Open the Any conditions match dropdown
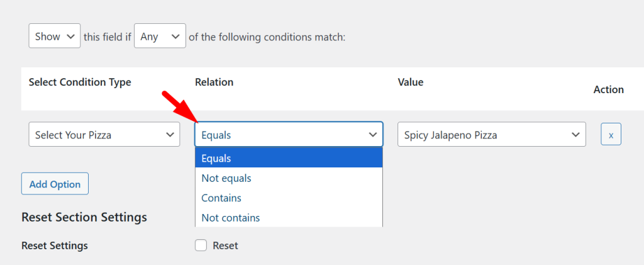The height and width of the screenshot is (265, 644). pos(160,37)
